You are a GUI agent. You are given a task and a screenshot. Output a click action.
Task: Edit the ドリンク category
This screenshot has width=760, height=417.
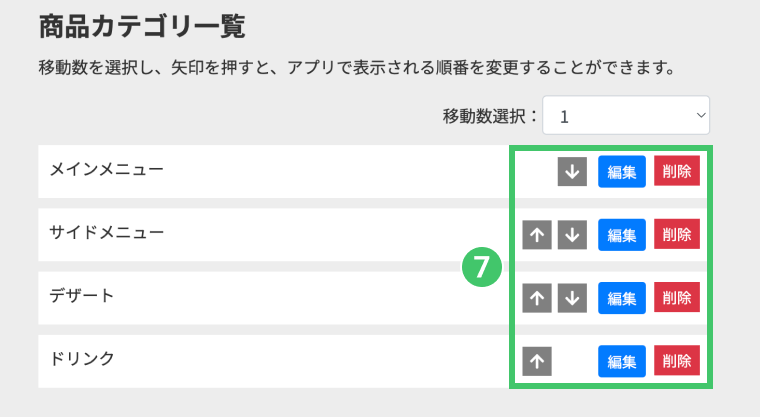click(x=622, y=361)
